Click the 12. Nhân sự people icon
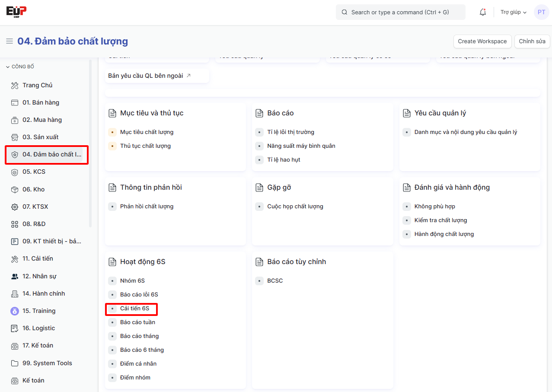This screenshot has height=392, width=552. tap(15, 276)
